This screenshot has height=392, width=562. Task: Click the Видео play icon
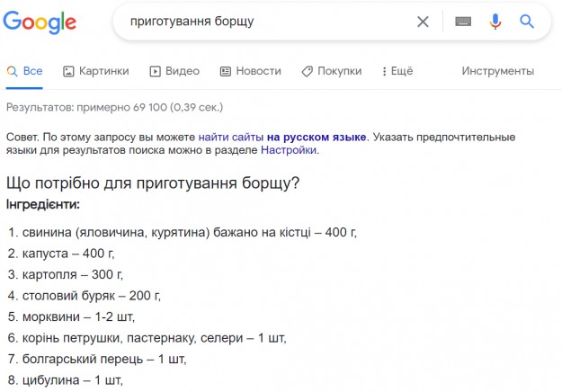[155, 71]
